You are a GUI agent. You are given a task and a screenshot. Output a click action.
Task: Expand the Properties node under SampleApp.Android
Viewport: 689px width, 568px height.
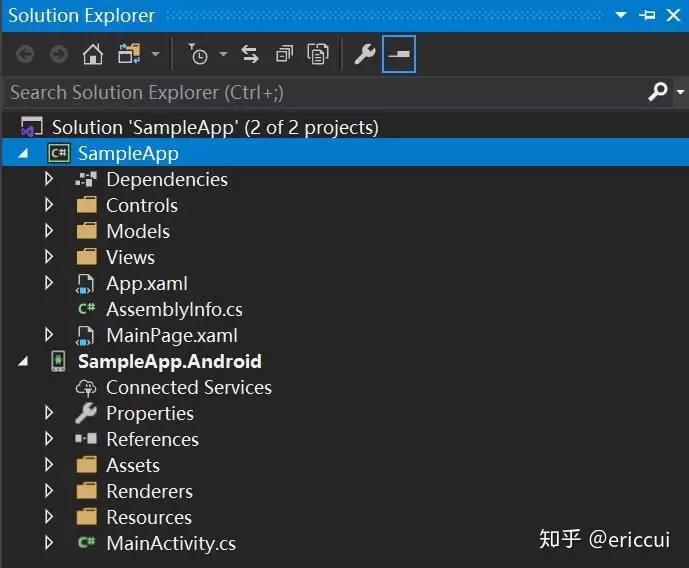(x=49, y=412)
